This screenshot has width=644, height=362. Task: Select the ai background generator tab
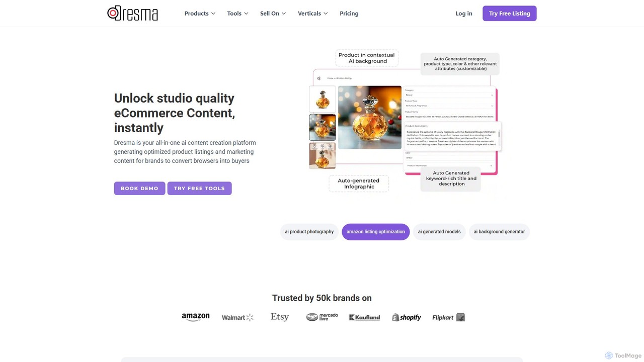click(x=499, y=232)
